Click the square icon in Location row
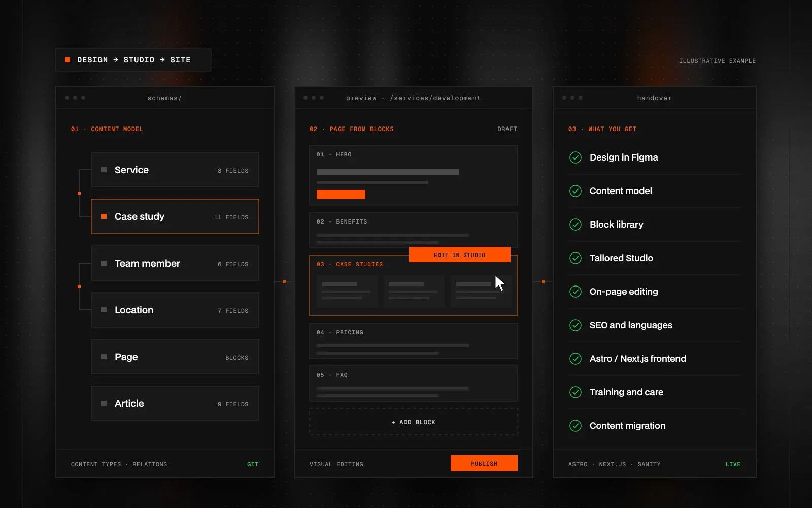Viewport: 812px width, 508px height. [x=104, y=310]
